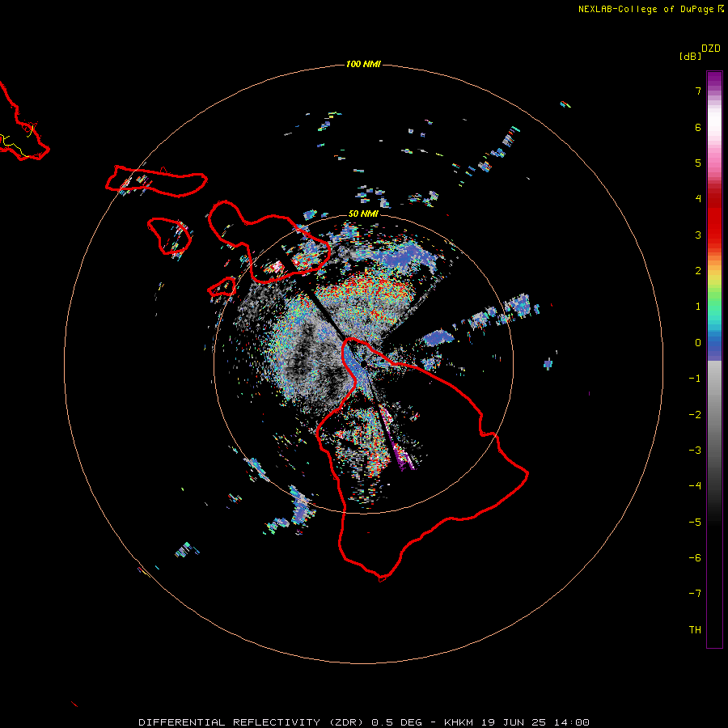
Task: Click the 19 JUN 25 14:00 timestamp
Action: [x=535, y=722]
